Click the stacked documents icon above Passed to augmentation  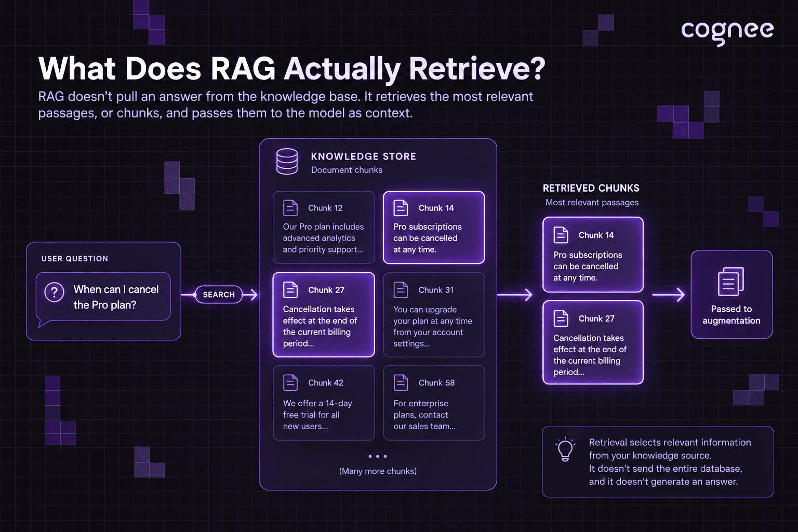click(x=731, y=281)
